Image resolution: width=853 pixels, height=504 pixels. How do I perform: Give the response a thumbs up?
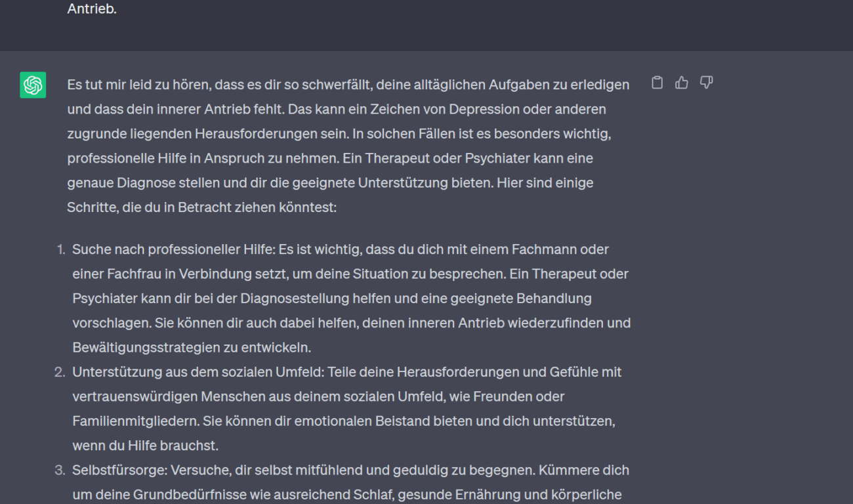682,83
